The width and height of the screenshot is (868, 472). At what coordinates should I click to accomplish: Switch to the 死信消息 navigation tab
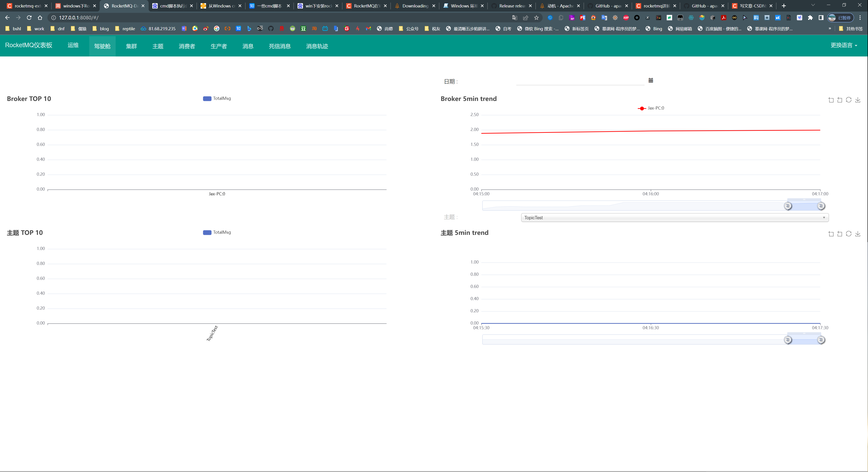[280, 46]
